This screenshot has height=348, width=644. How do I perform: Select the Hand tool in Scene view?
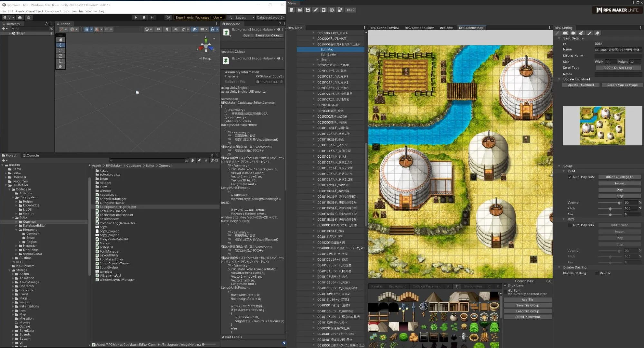pyautogui.click(x=61, y=39)
